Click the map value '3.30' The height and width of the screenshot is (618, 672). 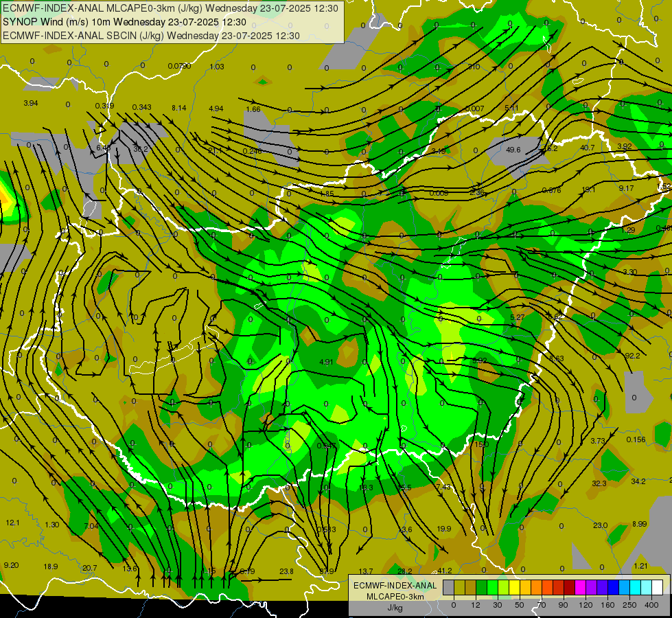coord(629,272)
